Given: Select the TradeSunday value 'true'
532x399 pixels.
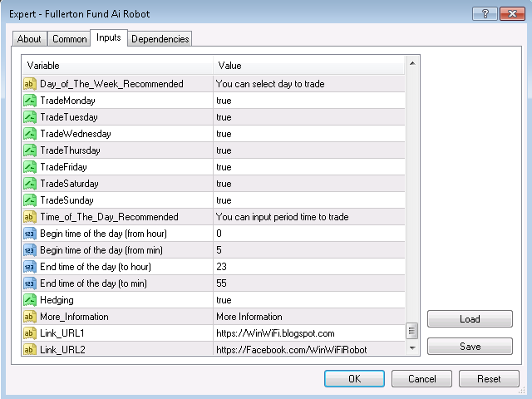Looking at the screenshot, I should (x=224, y=200).
